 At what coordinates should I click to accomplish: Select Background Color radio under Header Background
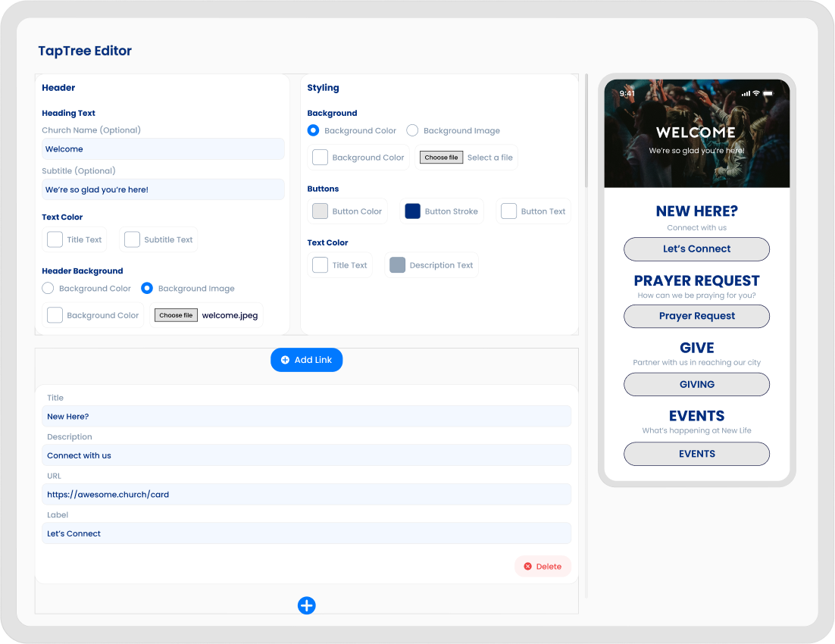click(x=48, y=288)
